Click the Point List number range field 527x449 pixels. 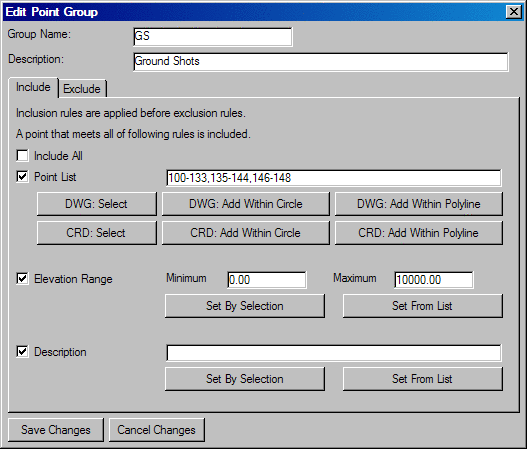(x=334, y=178)
